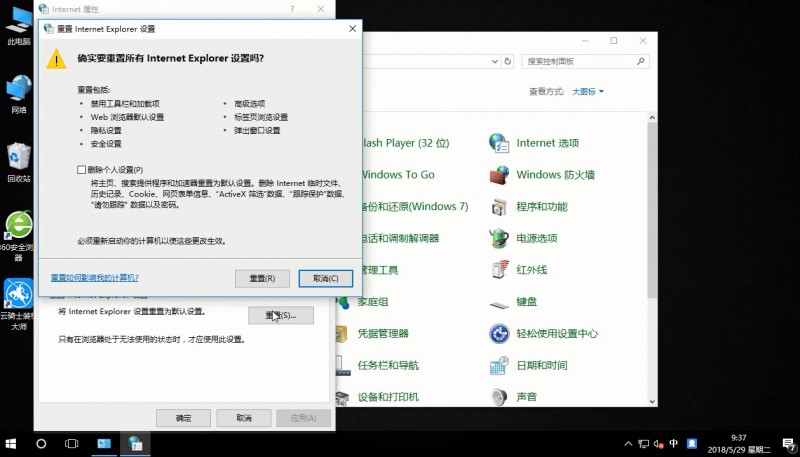800x457 pixels.
Task: Click the scrollbar down arrow in Control Panel
Action: pyautogui.click(x=652, y=401)
